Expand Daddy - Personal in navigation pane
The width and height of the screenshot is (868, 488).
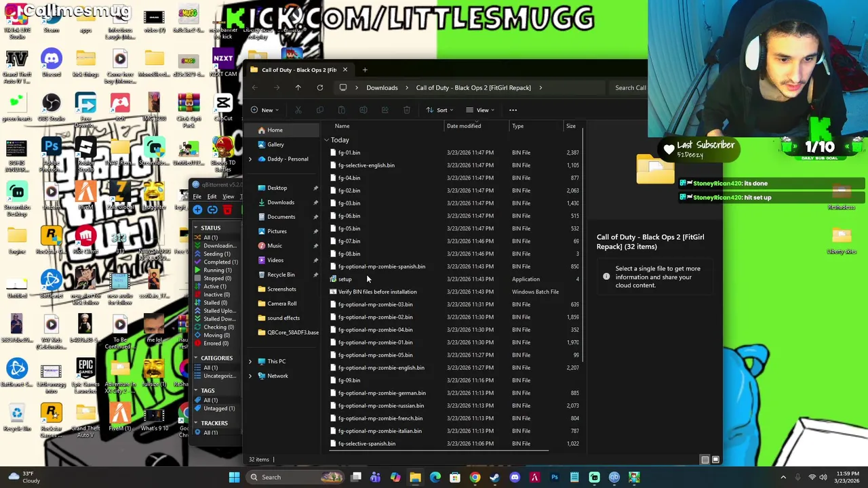click(x=250, y=159)
